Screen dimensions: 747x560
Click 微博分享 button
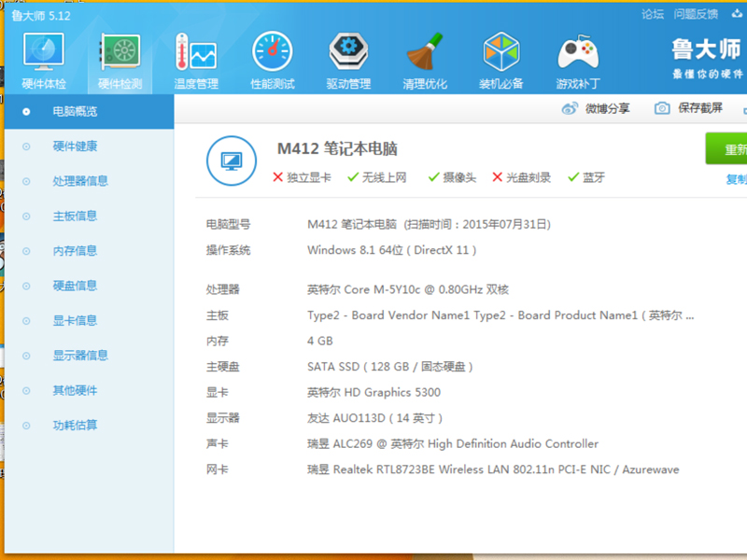pos(596,108)
